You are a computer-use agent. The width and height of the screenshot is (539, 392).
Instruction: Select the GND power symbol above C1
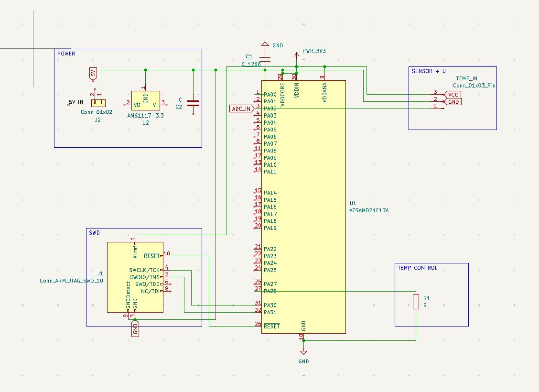click(x=265, y=44)
